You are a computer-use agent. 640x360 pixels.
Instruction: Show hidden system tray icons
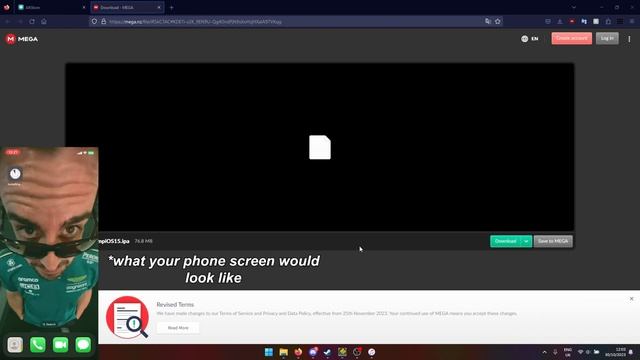544,352
